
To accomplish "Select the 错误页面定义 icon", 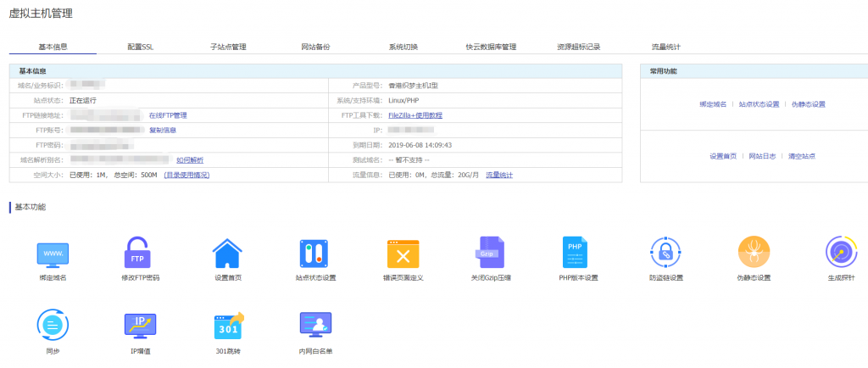I will [x=403, y=254].
